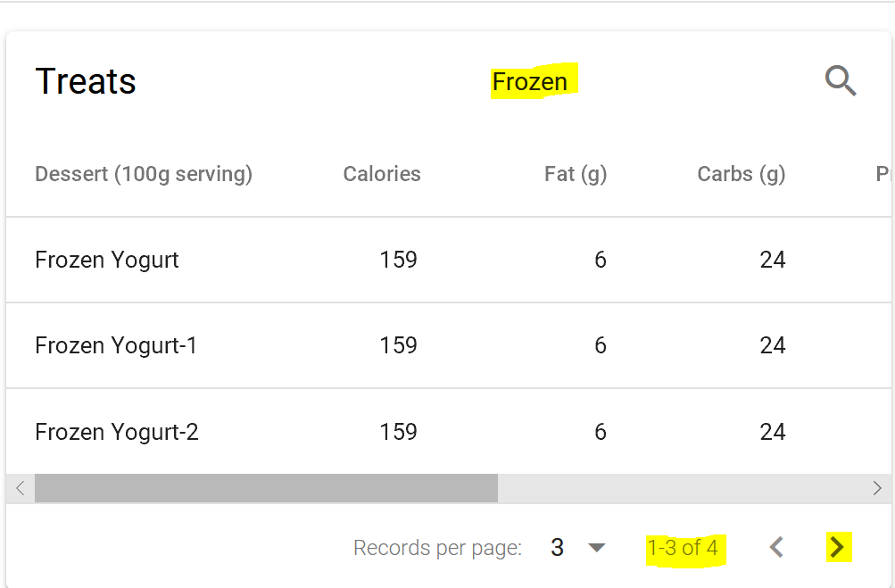Sort by Dessert (100g serving) column
Viewport: 895px width, 588px height.
coord(144,174)
